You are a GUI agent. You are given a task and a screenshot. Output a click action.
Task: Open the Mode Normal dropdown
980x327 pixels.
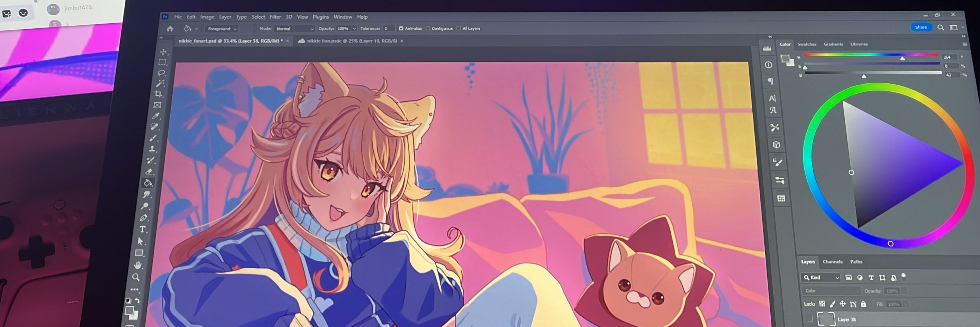click(294, 28)
